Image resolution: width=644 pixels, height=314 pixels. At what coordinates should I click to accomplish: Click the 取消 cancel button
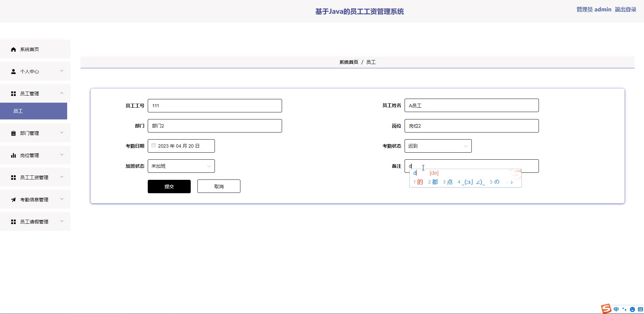[x=219, y=186]
